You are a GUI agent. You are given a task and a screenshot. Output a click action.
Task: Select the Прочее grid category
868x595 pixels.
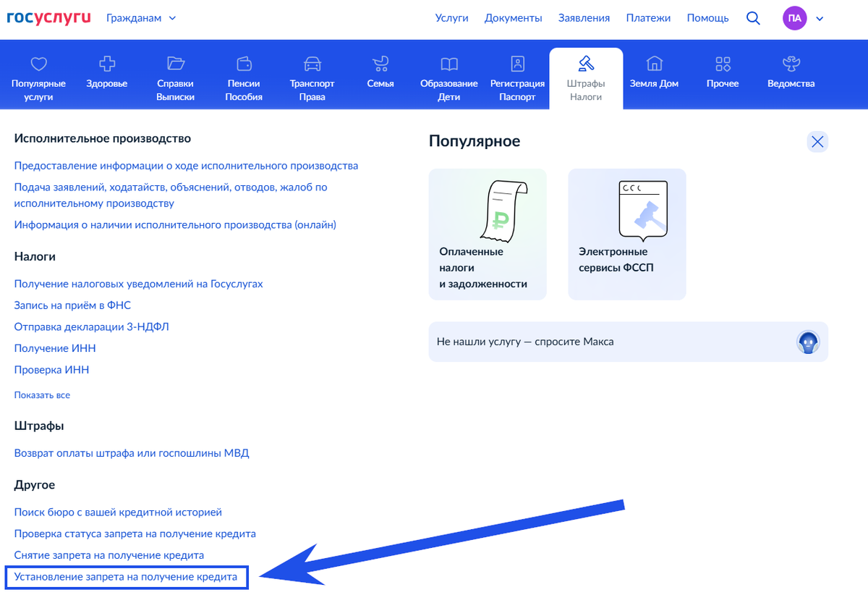pos(723,72)
